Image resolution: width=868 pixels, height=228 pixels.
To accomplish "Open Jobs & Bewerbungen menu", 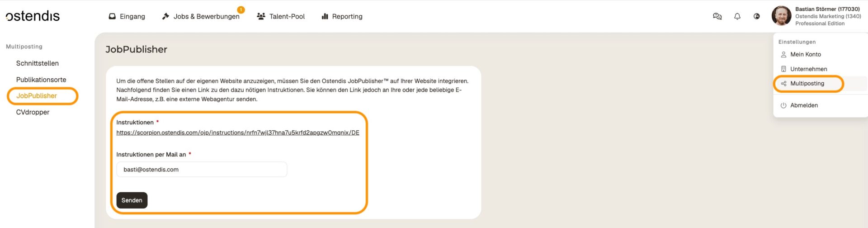I will pos(206,16).
